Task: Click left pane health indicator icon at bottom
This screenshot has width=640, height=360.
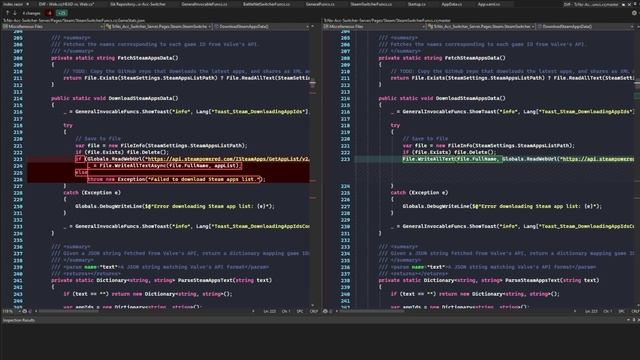Action: coord(24,311)
